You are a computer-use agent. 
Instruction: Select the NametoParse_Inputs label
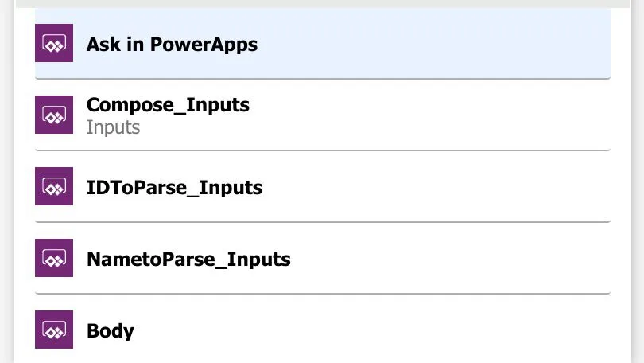188,260
